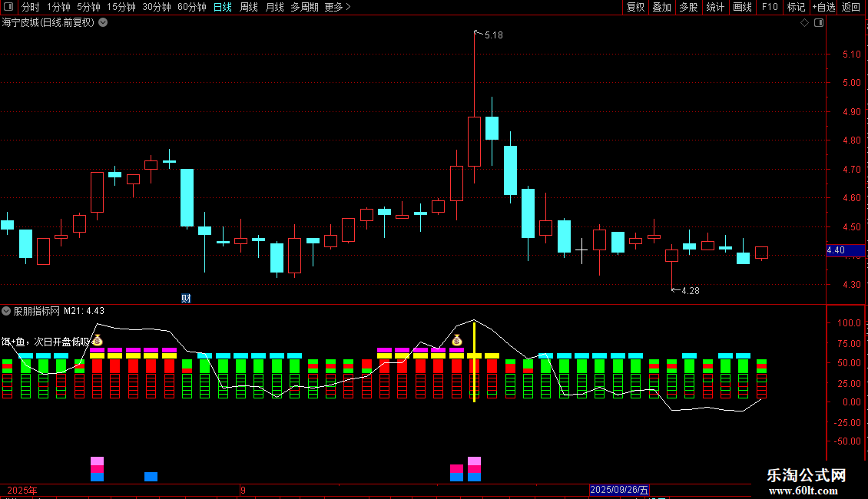Click the 饵+鱼，次日开盘低吸 signal text
Image resolution: width=868 pixels, height=499 pixels.
point(45,342)
